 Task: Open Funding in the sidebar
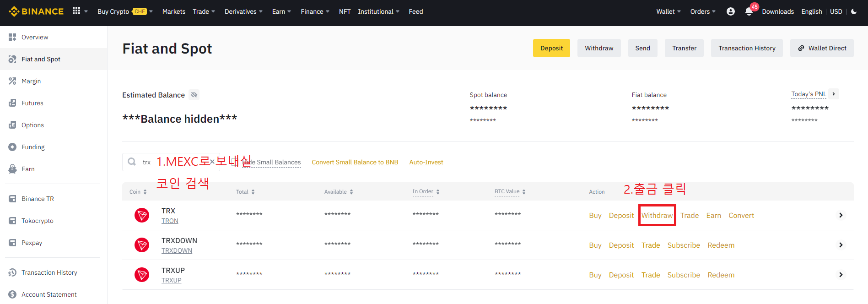(x=54, y=147)
